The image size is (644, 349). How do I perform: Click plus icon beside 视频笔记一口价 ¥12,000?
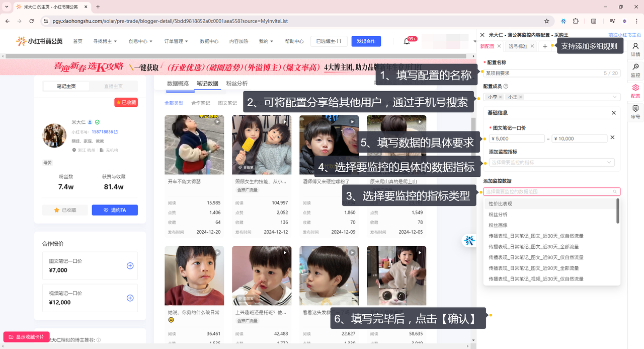coord(130,298)
